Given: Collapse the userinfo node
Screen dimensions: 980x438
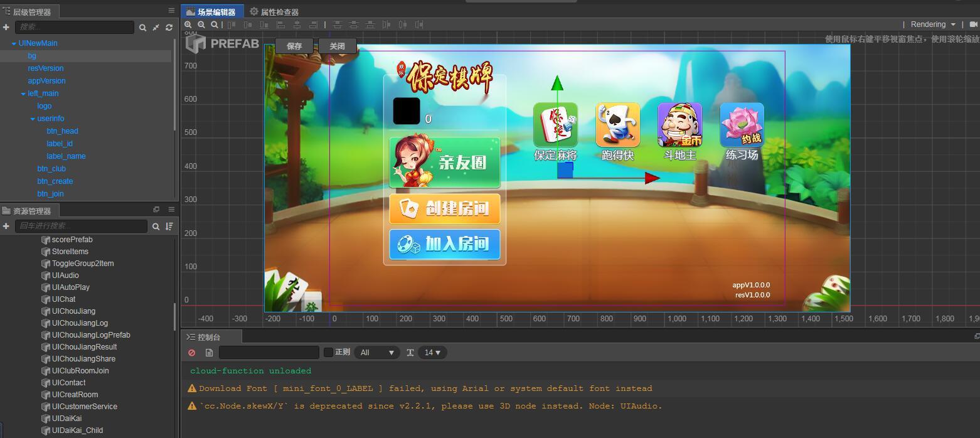Looking at the screenshot, I should point(33,119).
